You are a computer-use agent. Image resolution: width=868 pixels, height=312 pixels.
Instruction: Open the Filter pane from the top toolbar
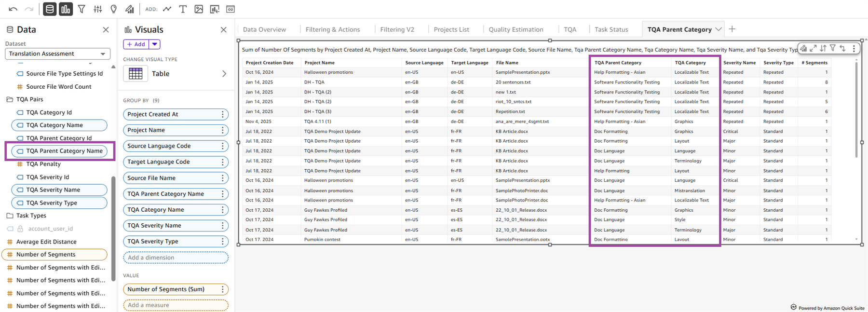coord(81,9)
